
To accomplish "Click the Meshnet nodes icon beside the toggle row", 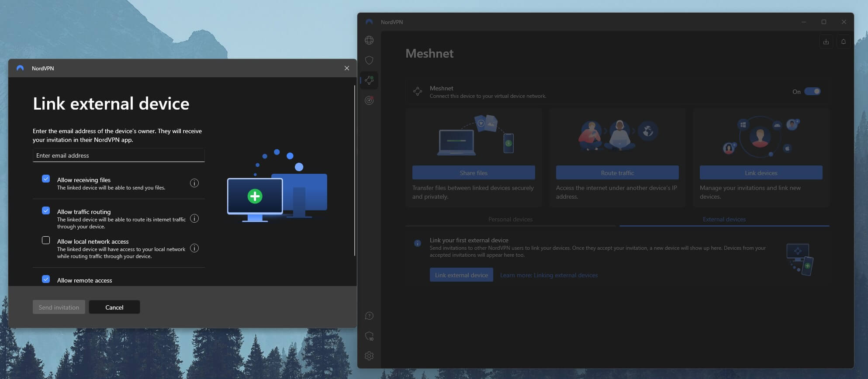I will pyautogui.click(x=418, y=91).
